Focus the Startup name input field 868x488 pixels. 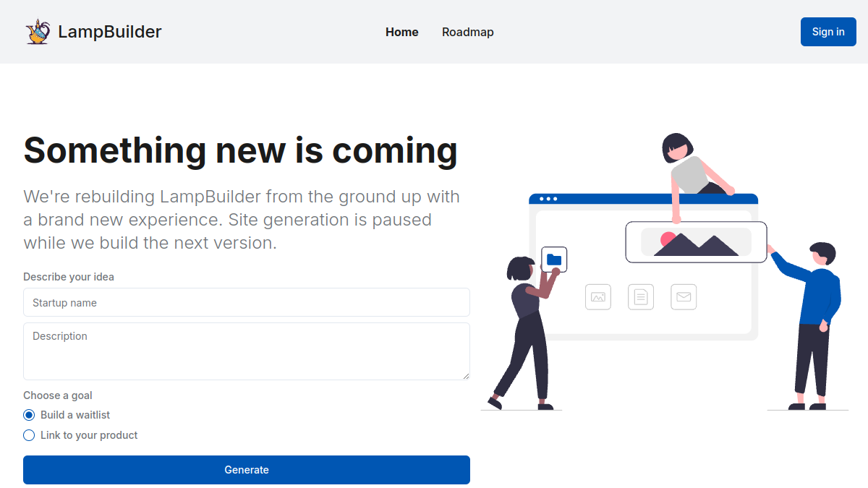[x=247, y=302]
